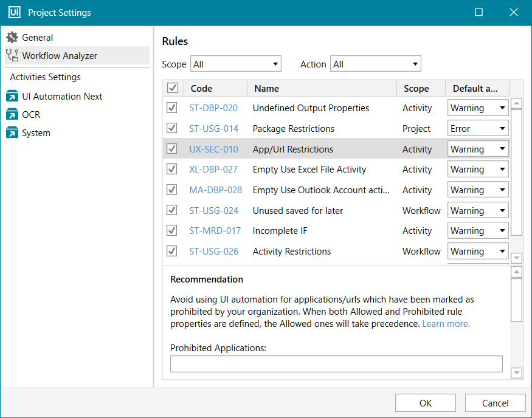This screenshot has width=532, height=418.
Task: Open the Scope filter dropdown
Action: coord(236,64)
